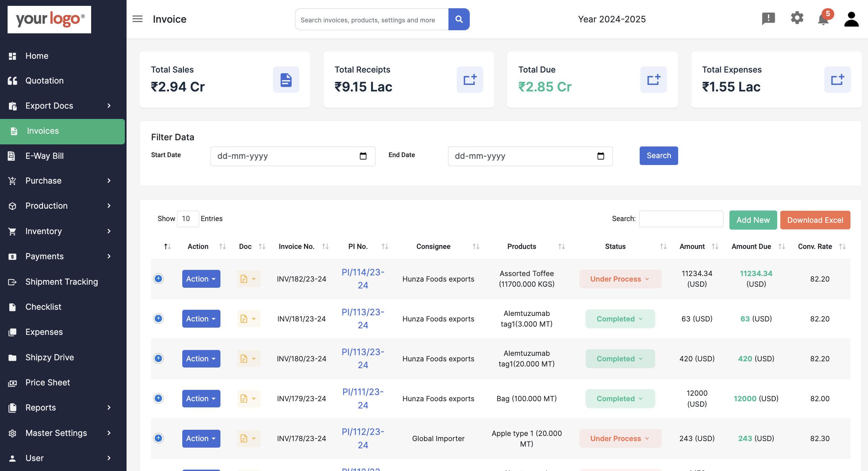868x471 pixels.
Task: Open the user profile icon
Action: point(851,19)
